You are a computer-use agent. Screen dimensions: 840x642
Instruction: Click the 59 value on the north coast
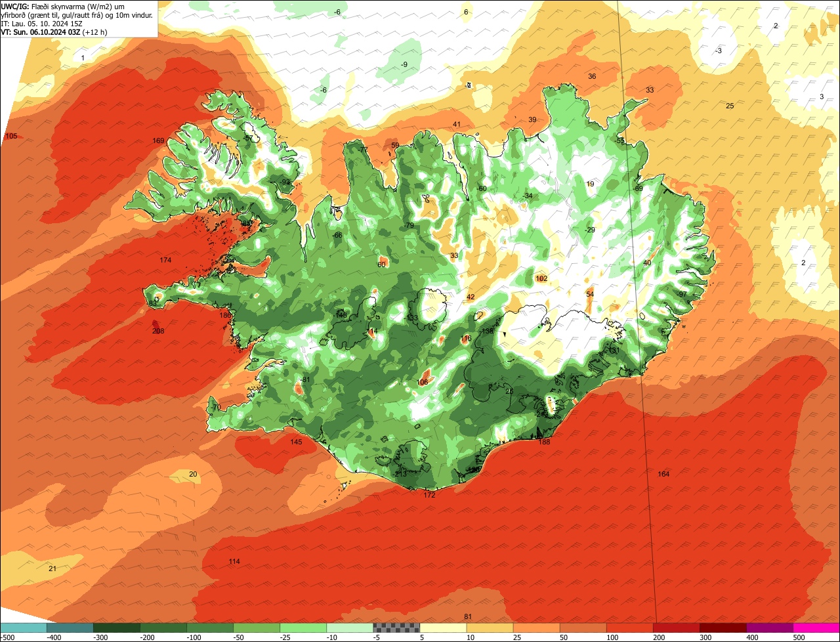(395, 146)
